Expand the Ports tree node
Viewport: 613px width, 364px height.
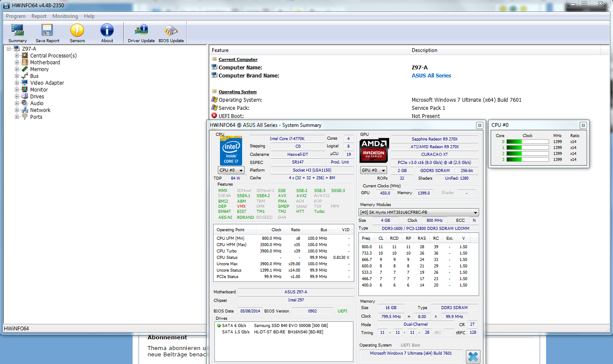pyautogui.click(x=17, y=117)
